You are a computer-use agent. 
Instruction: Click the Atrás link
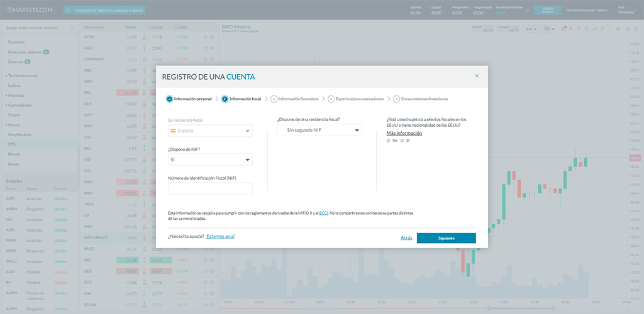[406, 238]
